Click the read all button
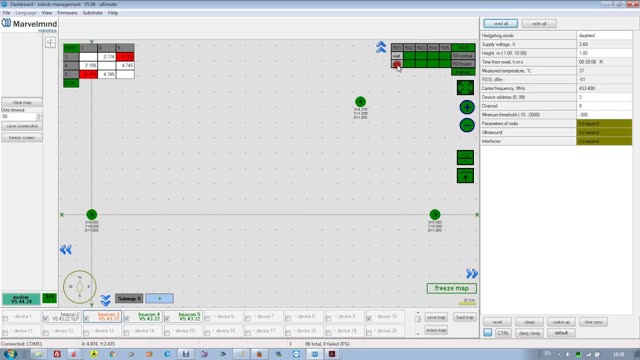Screen dimensions: 640x360 coord(501,24)
